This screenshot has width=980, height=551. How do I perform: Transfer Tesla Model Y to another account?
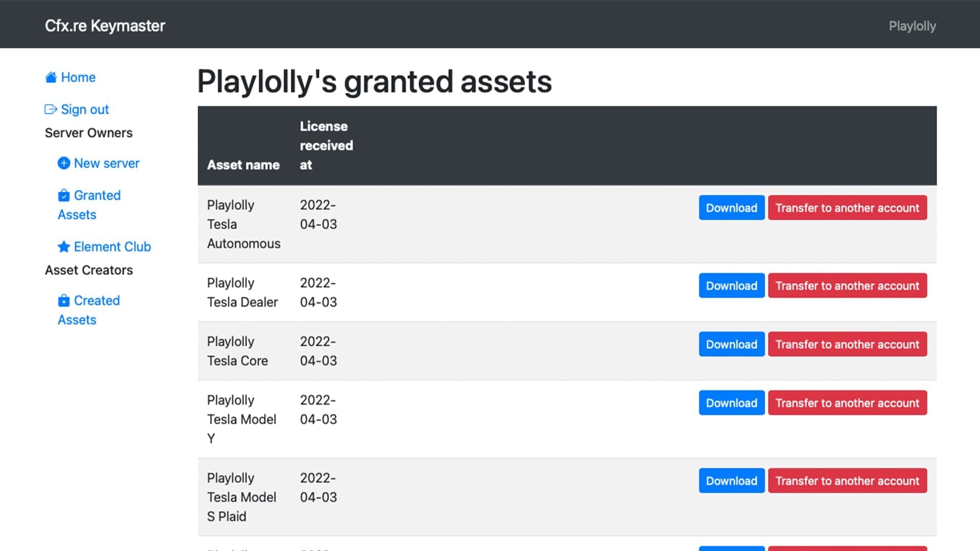[847, 403]
